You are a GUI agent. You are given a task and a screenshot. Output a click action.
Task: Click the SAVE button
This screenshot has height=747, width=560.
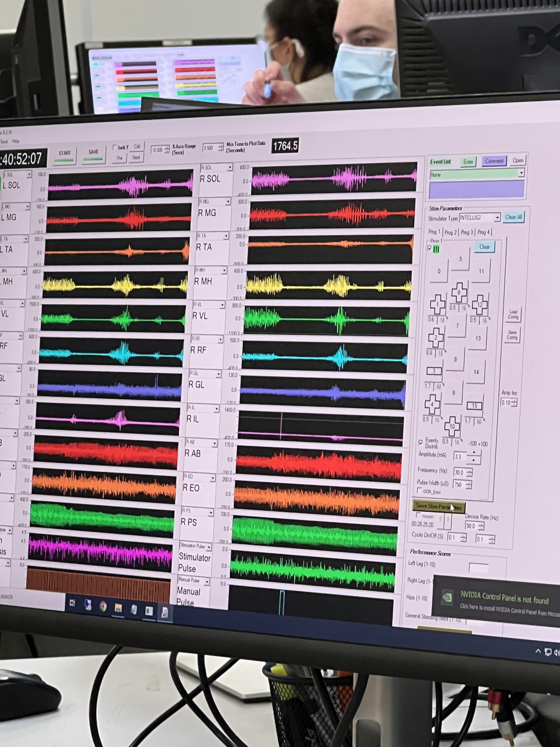94,154
